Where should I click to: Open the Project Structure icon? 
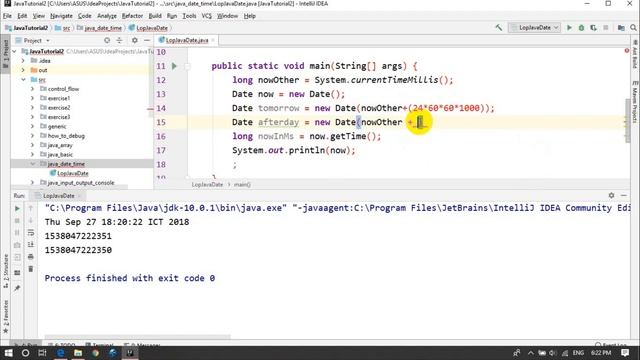click(x=621, y=28)
